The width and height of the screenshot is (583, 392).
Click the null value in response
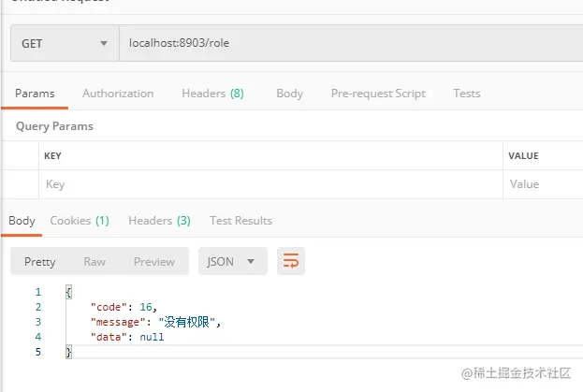152,337
